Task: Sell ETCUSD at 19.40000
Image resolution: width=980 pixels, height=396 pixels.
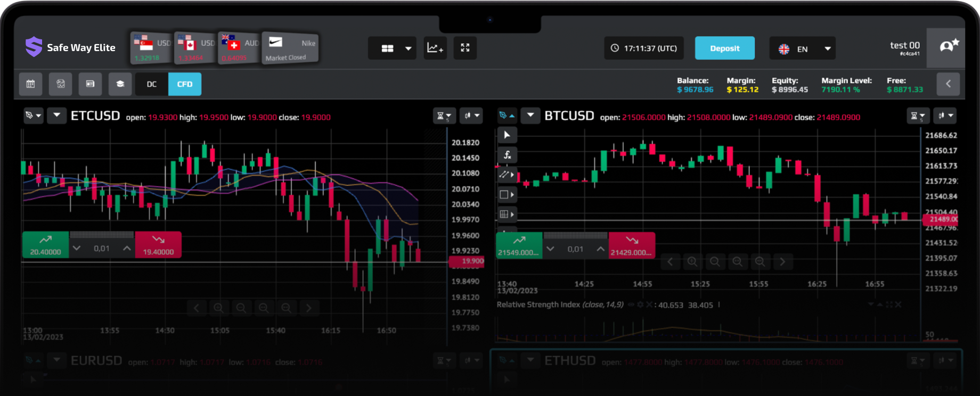Action: (158, 245)
